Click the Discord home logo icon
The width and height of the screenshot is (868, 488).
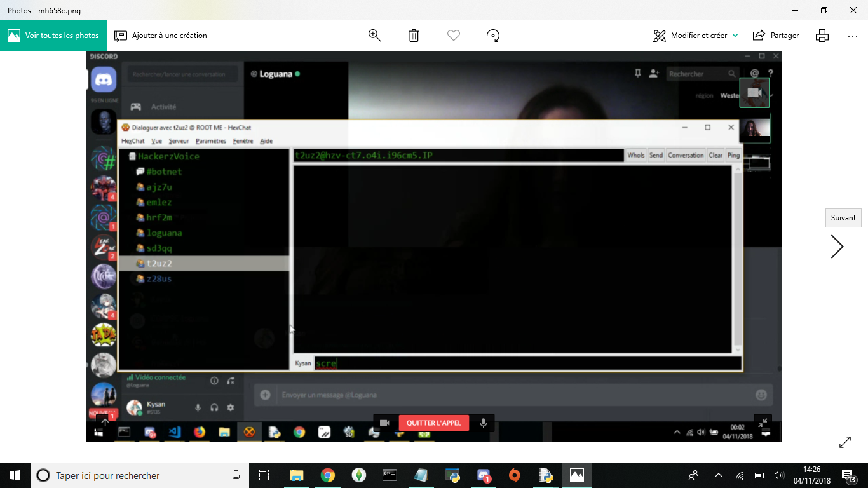[104, 79]
